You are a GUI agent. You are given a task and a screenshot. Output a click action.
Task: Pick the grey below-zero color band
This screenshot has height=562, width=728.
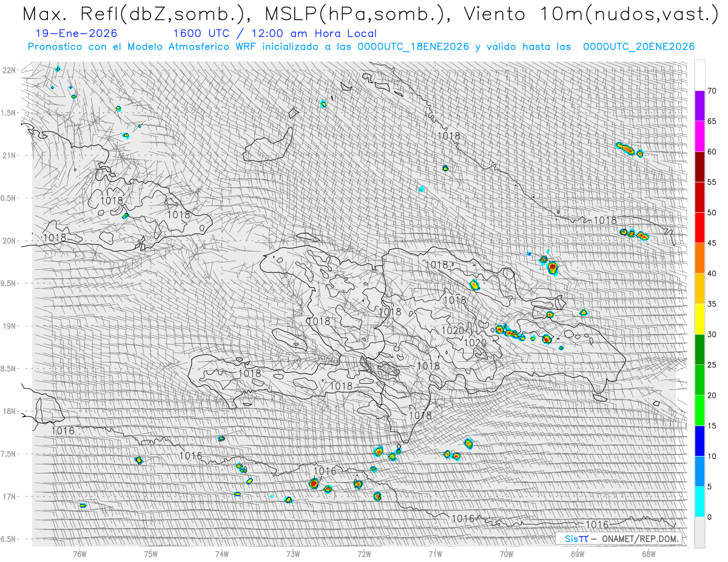[x=699, y=532]
